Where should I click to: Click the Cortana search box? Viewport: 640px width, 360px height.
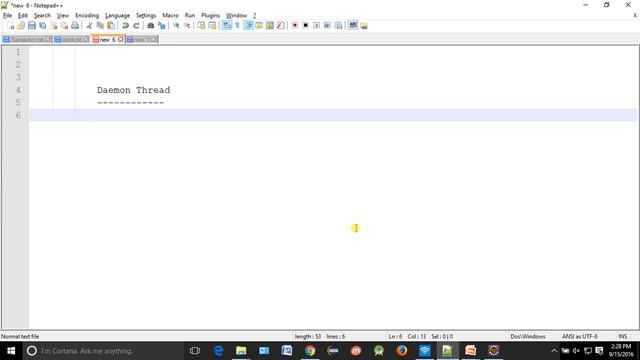(x=102, y=351)
